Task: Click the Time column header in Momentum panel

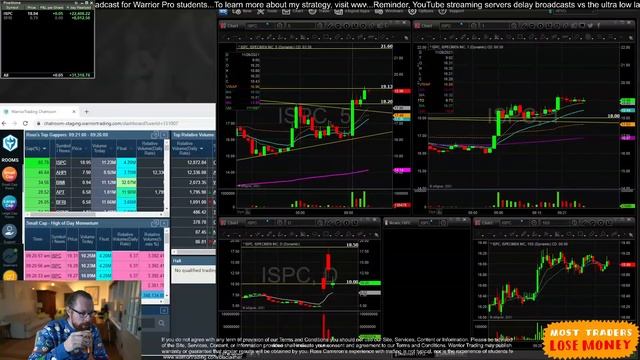Action: (38, 239)
